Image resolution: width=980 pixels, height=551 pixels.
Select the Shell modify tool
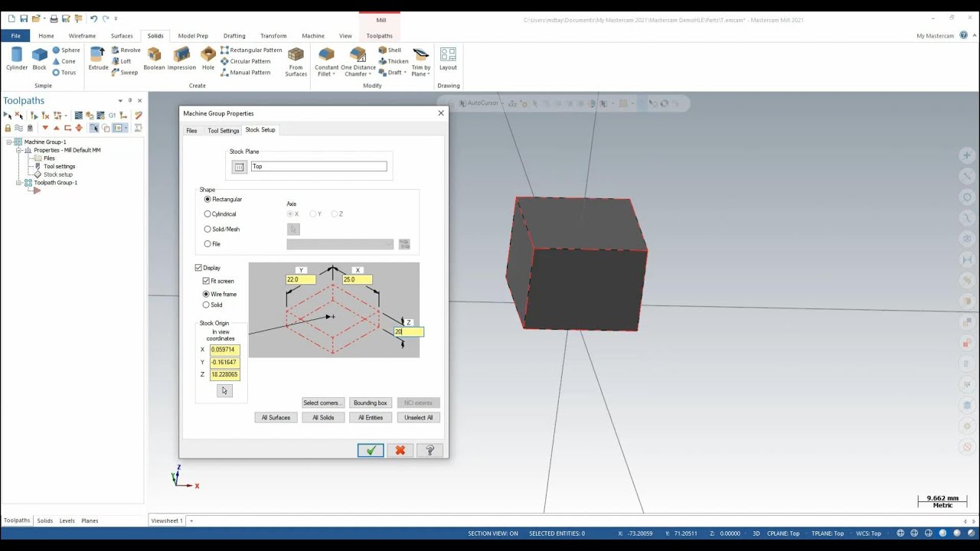(x=390, y=51)
